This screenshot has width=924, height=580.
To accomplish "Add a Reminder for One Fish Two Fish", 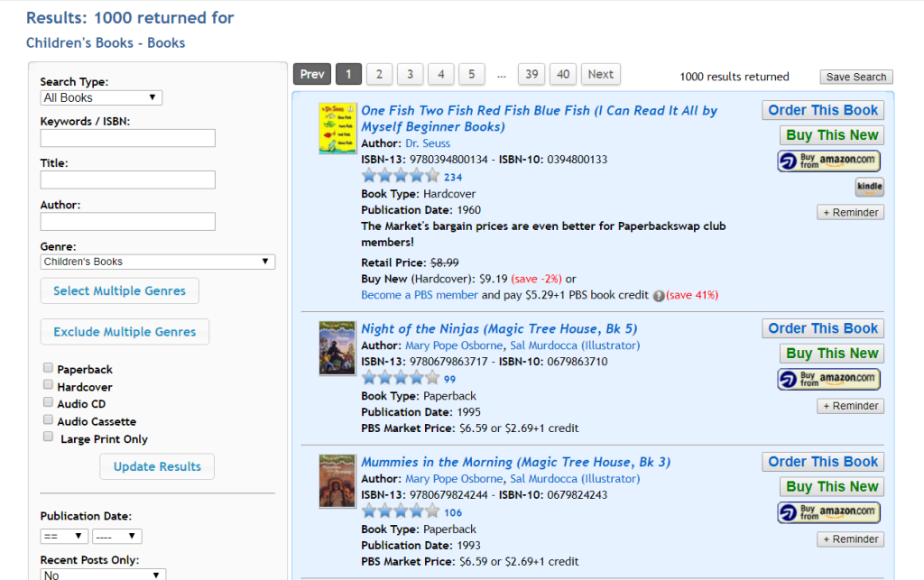I will (850, 213).
